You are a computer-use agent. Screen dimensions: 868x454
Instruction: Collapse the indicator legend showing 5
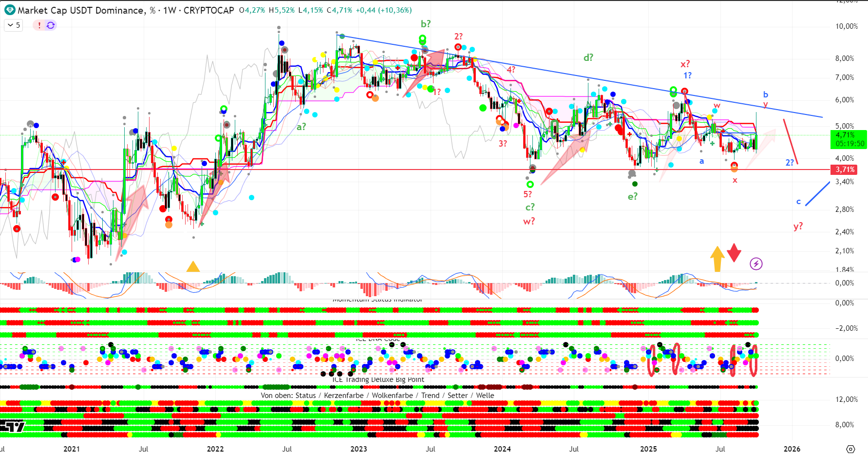[10, 25]
